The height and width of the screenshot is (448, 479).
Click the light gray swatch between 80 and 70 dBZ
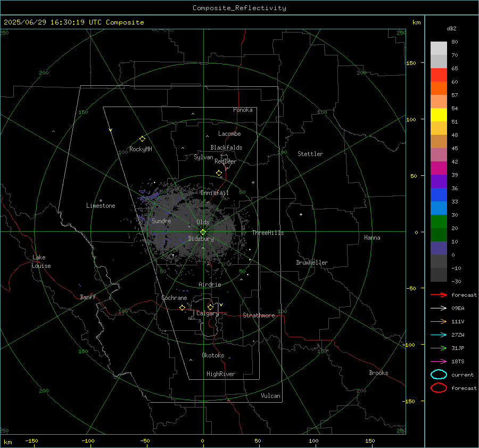pyautogui.click(x=439, y=48)
